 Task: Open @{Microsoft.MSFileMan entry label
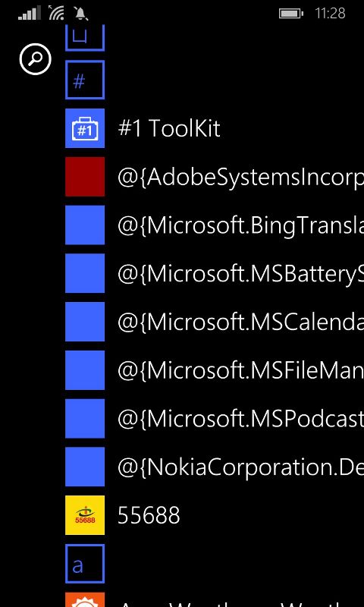coord(240,370)
